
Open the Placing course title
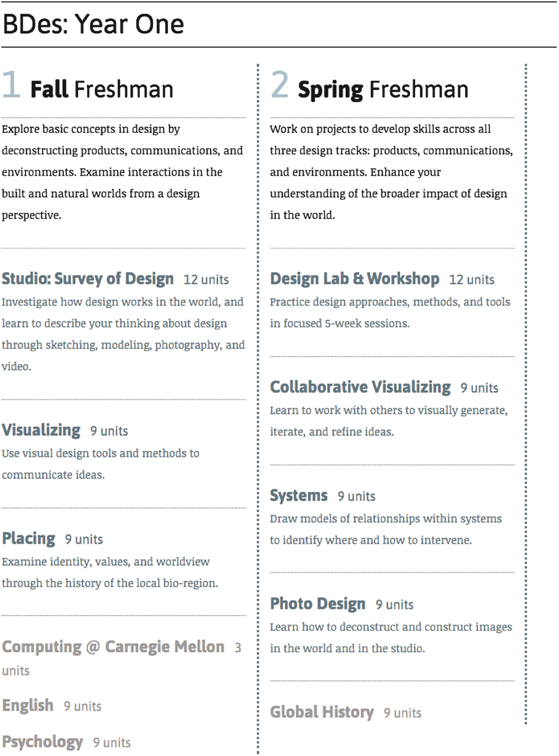pos(28,538)
